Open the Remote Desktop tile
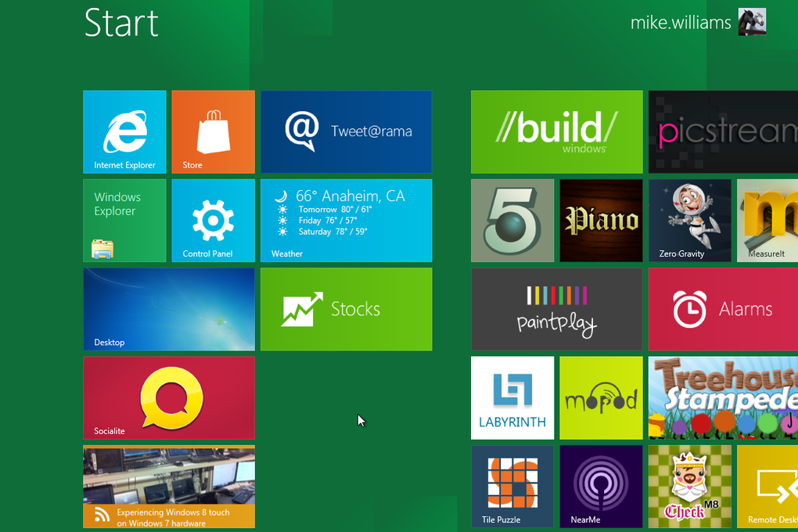This screenshot has width=798, height=532. [x=767, y=487]
